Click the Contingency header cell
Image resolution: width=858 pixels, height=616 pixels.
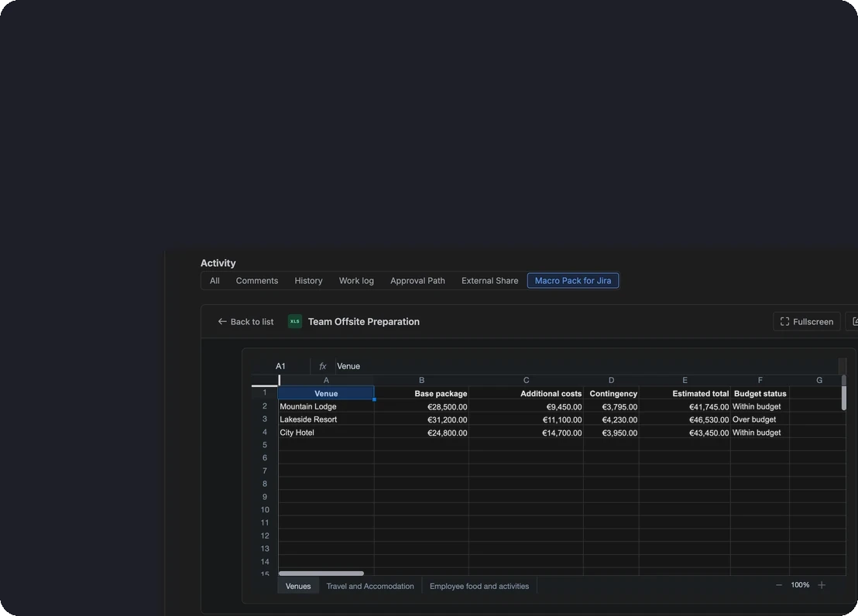[x=611, y=393]
